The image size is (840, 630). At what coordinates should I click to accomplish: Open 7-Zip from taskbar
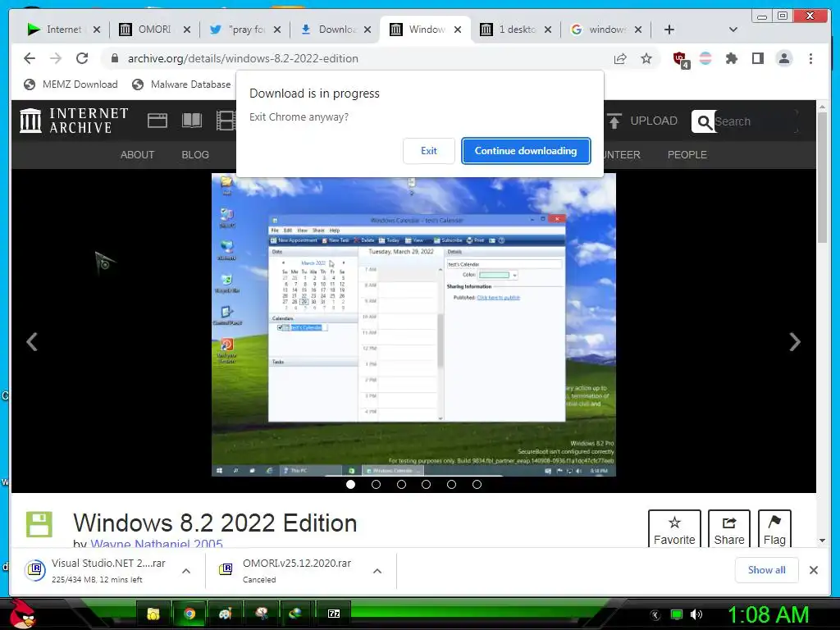pyautogui.click(x=334, y=614)
